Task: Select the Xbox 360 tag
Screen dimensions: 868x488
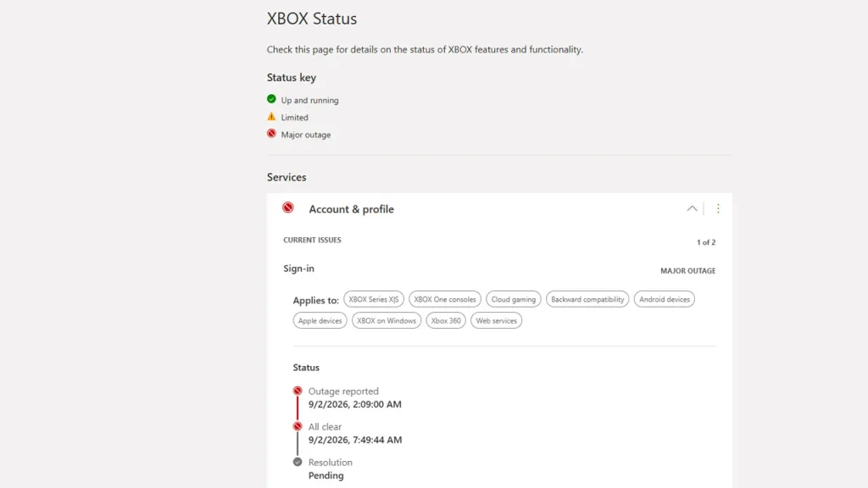Action: [446, 320]
